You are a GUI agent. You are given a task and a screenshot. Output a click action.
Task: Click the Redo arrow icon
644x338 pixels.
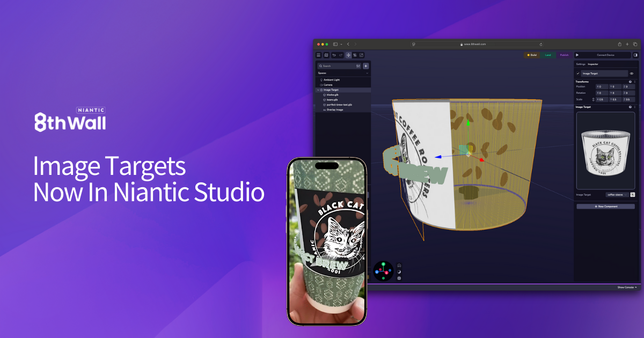(x=340, y=55)
